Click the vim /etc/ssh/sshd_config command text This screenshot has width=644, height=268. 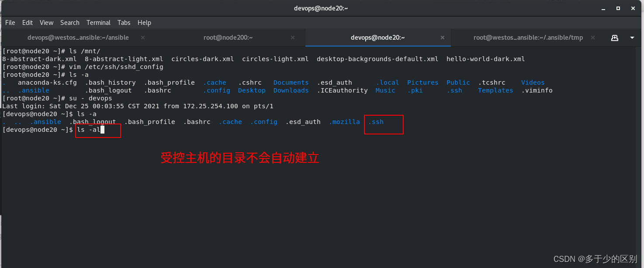(x=116, y=67)
